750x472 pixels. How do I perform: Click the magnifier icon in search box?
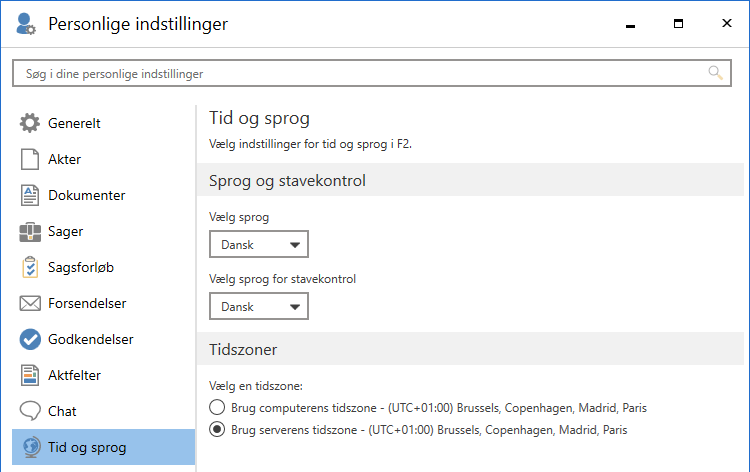(x=715, y=73)
